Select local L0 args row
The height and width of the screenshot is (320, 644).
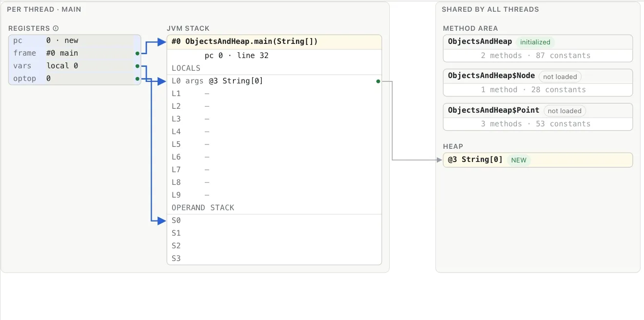(274, 81)
